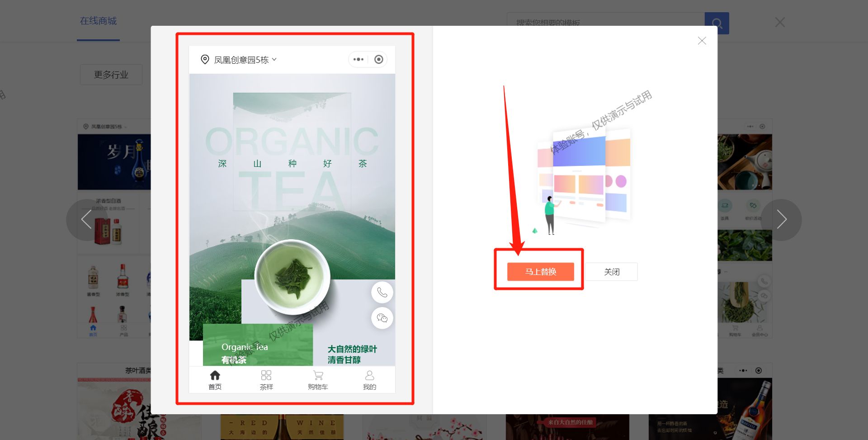This screenshot has height=440, width=868.
Task: Switch to the 在线商城 tab
Action: [98, 21]
